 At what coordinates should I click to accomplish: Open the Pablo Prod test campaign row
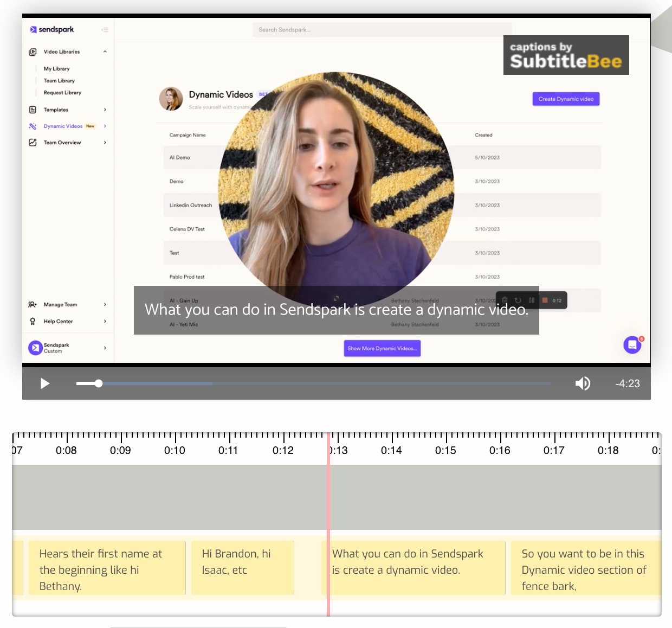[x=382, y=277]
